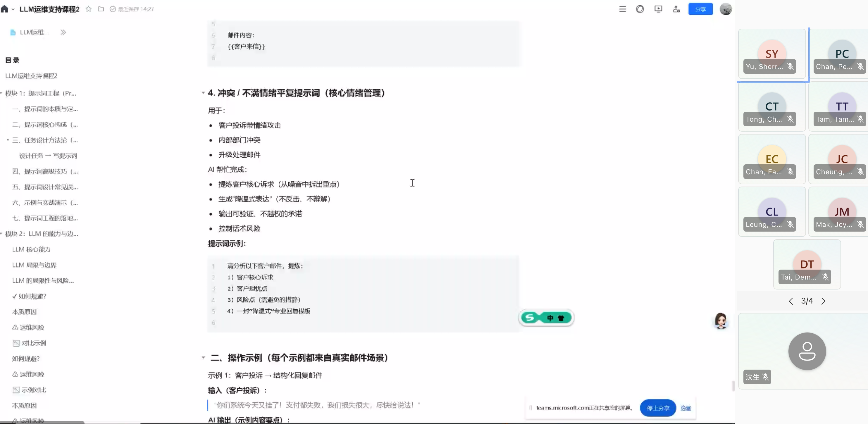Star the LLM运维支持课程2 document
Screen dimensions: 868x424
(89, 9)
